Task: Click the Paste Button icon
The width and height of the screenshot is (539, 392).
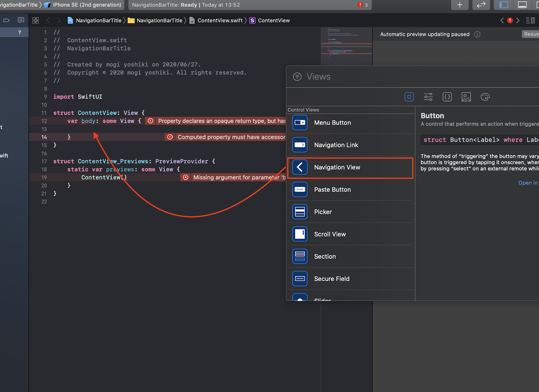Action: coord(300,189)
